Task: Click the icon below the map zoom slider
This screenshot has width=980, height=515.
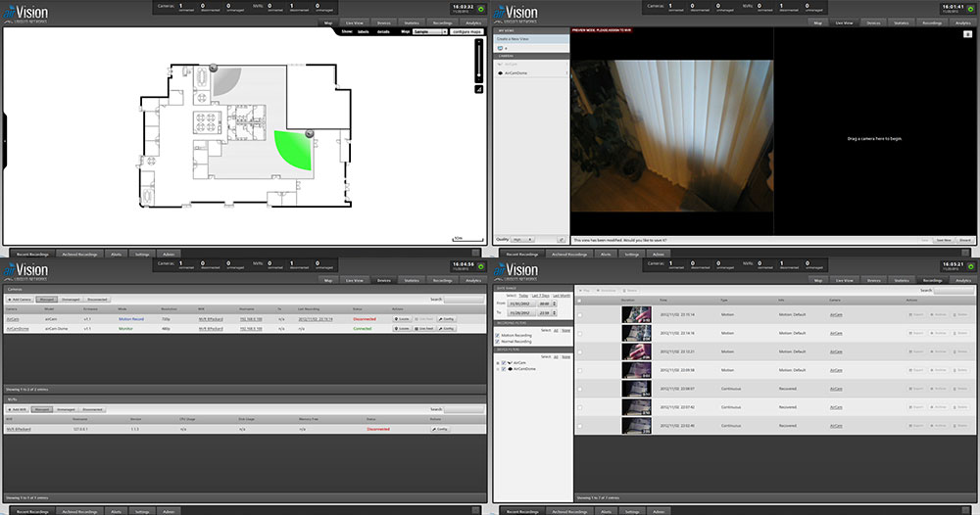Action: pyautogui.click(x=479, y=88)
